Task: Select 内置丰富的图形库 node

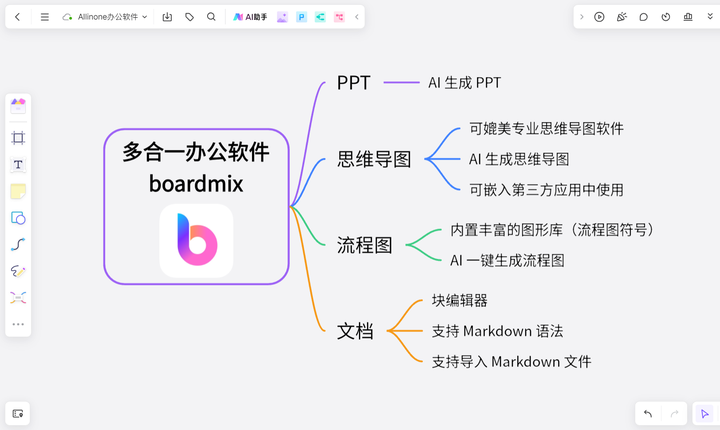Action: tap(552, 230)
